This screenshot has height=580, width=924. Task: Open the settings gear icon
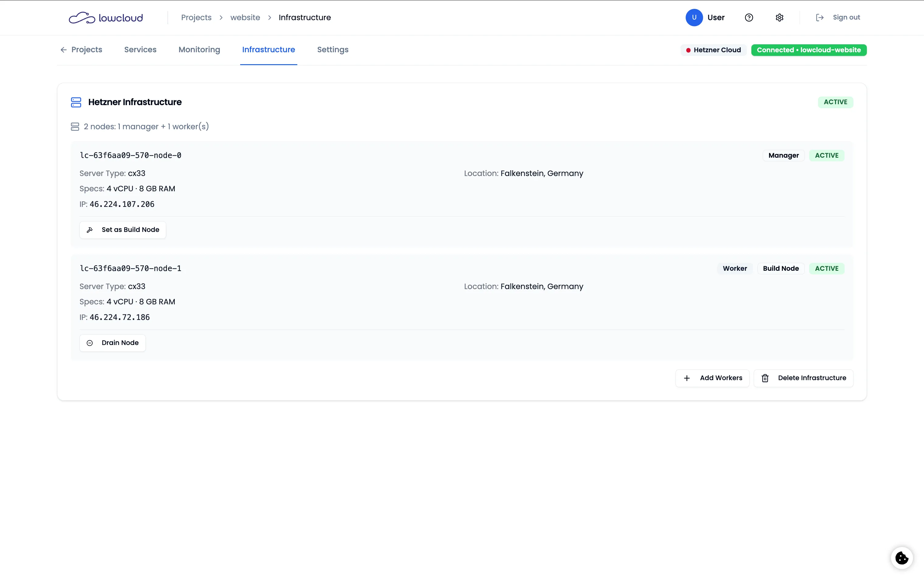(x=779, y=17)
